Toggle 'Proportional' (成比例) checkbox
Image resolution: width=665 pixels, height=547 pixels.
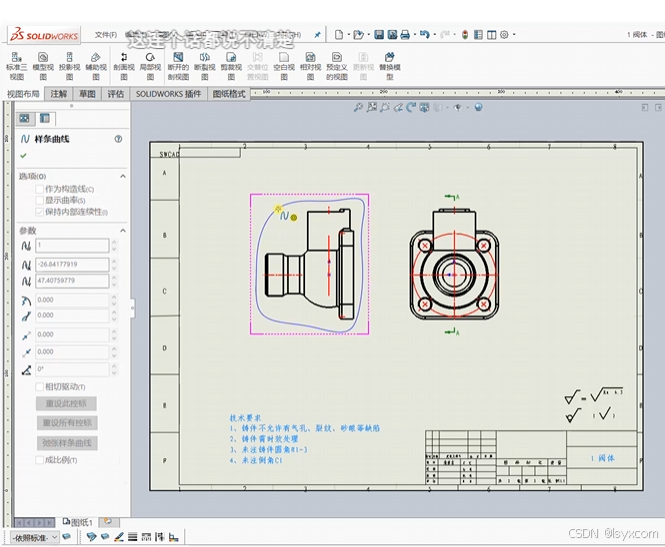(x=39, y=460)
